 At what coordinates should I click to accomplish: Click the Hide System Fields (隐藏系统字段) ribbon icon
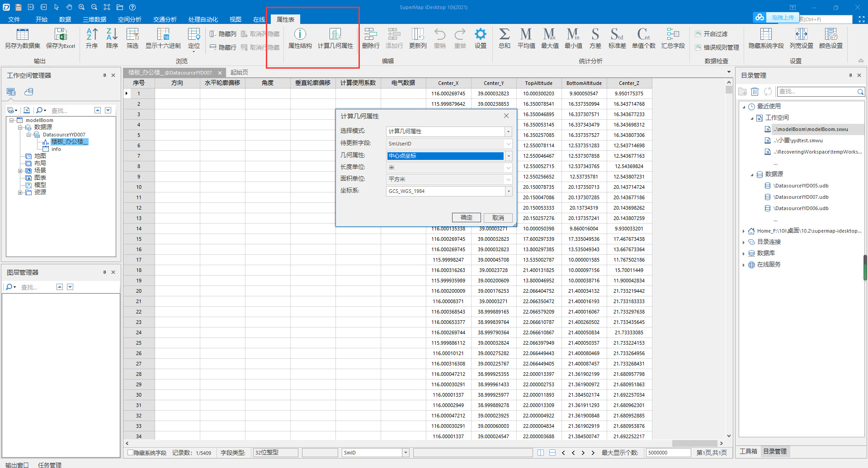766,34
